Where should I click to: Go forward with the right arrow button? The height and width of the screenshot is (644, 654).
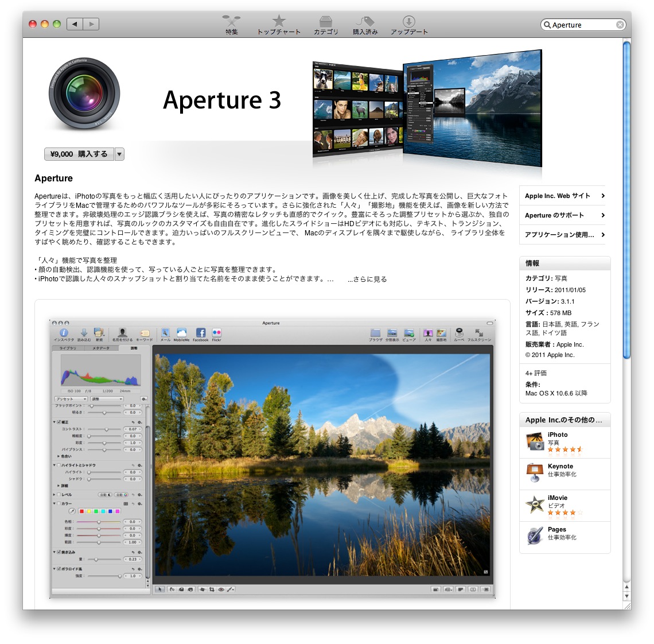(91, 24)
